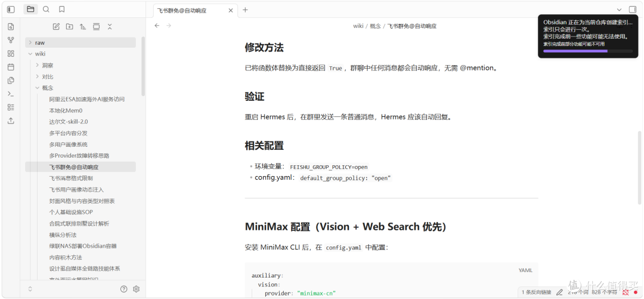
Task: Navigate back with the left arrow
Action: pyautogui.click(x=157, y=26)
